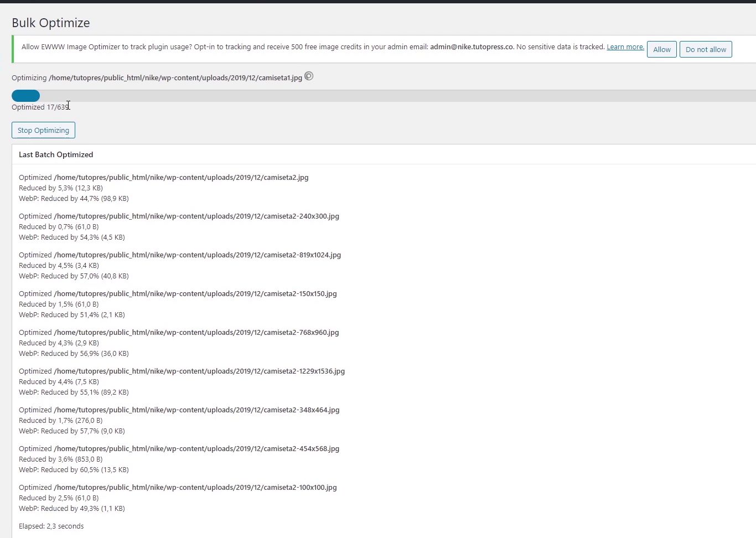Open the Learn more link
The image size is (756, 538).
pos(625,47)
